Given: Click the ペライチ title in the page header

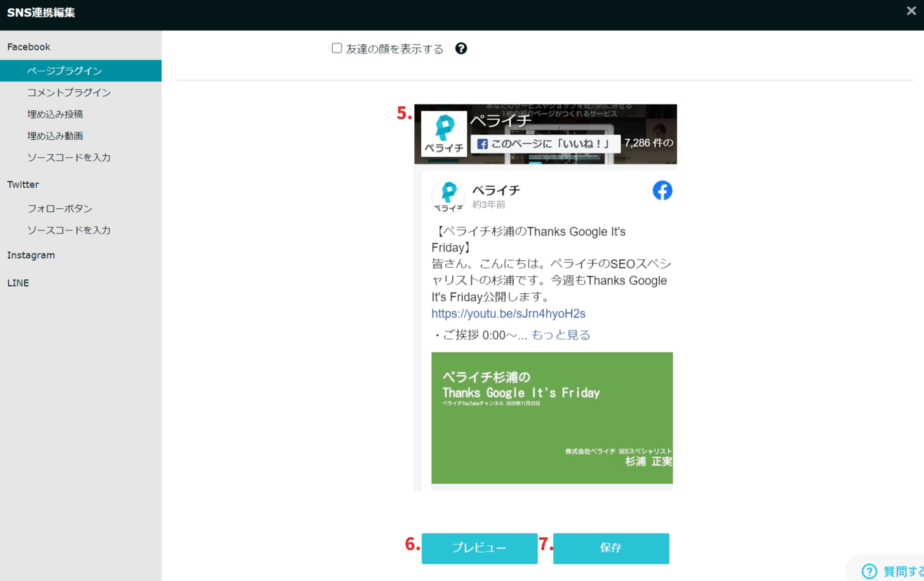Looking at the screenshot, I should click(501, 121).
